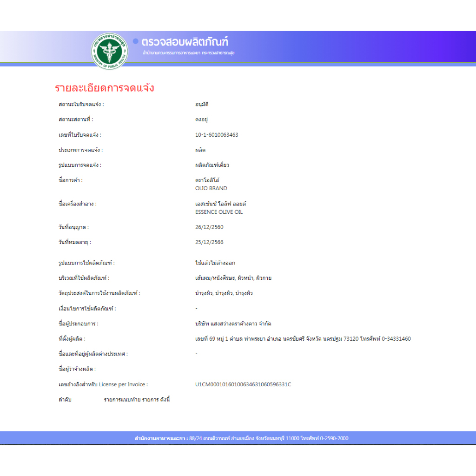476x476 pixels.
Task: Select notification number 10-1-6010063463
Action: 217,135
